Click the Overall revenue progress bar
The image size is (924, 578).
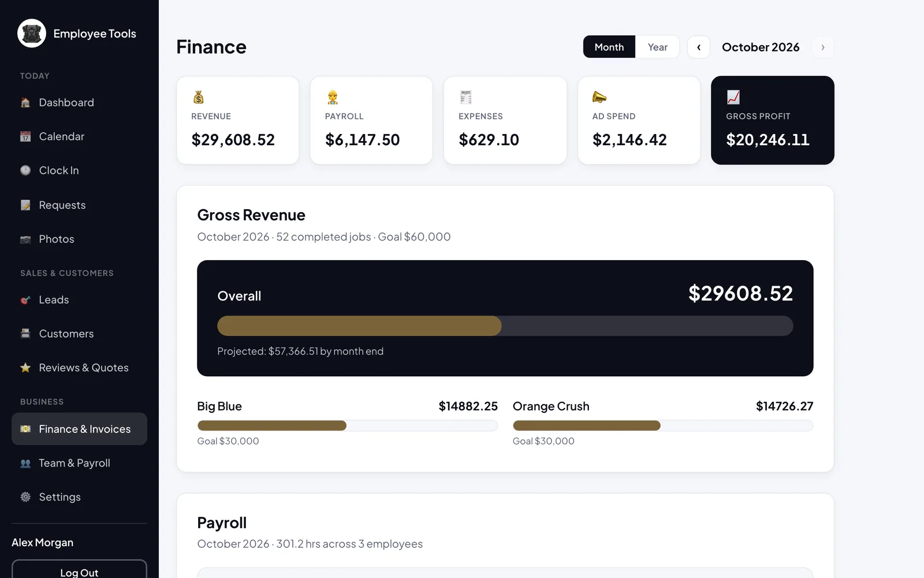click(505, 326)
